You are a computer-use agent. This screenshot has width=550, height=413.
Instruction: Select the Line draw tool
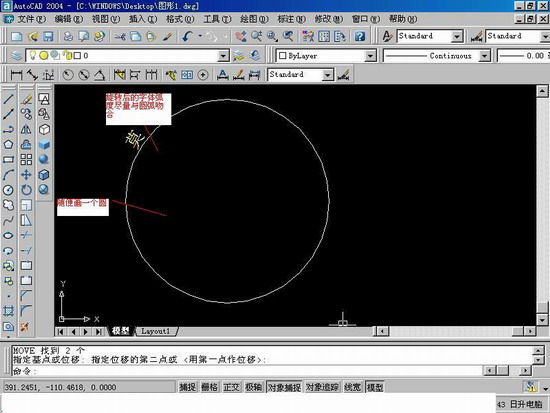8,99
